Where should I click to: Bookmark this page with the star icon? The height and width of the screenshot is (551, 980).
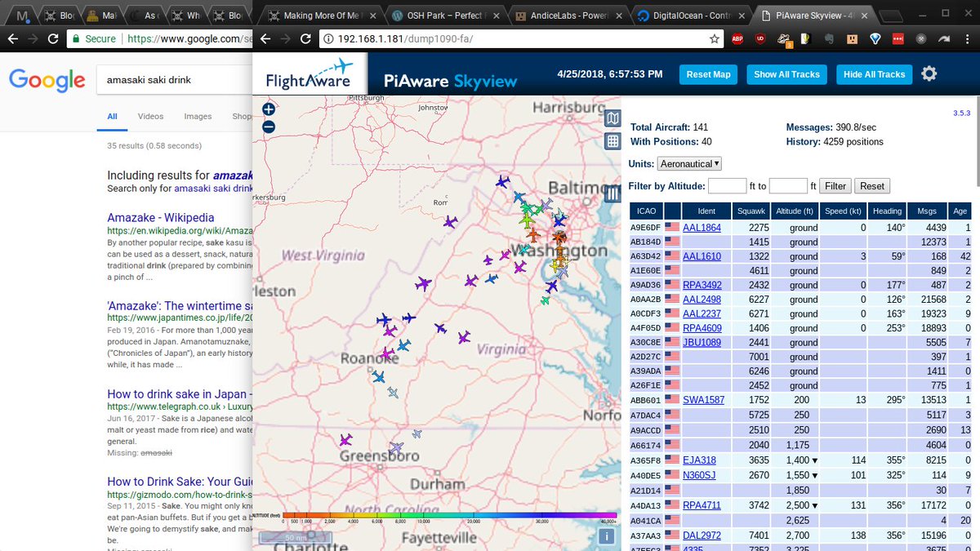pyautogui.click(x=714, y=38)
